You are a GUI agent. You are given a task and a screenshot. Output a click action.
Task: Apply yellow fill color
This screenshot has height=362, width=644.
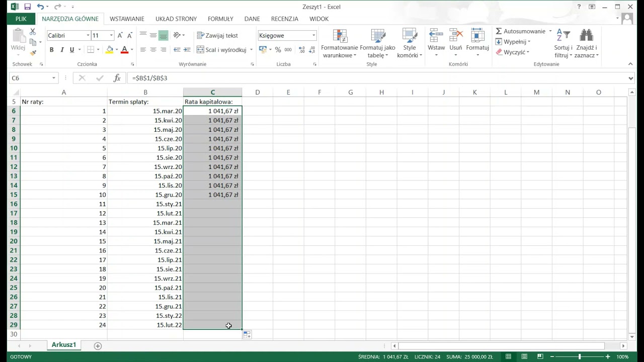[109, 50]
